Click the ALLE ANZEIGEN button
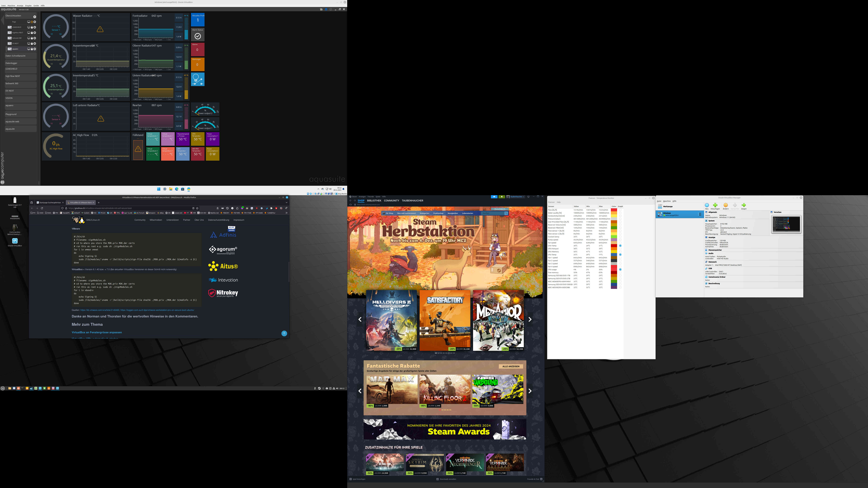Viewport: 868px width, 488px height. (x=510, y=366)
